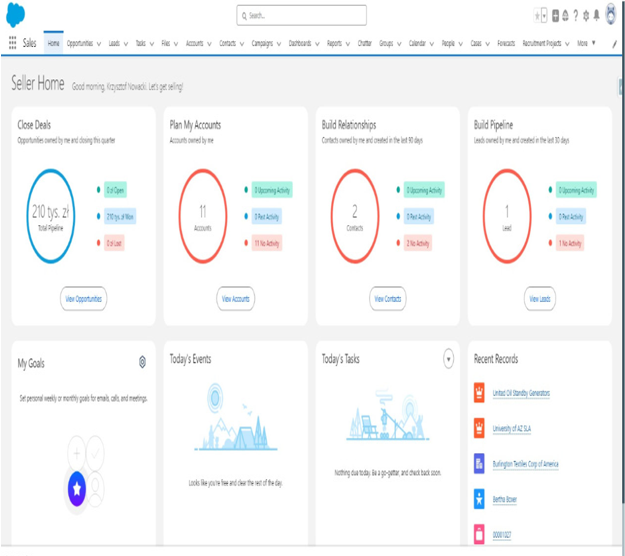Expand the Accounts tab chevron
Screen dimensions: 625x556
209,44
